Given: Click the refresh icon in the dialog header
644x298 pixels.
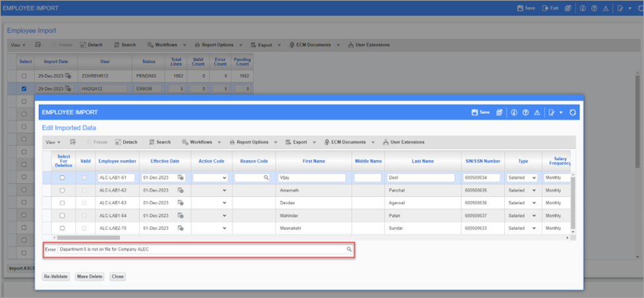Looking at the screenshot, I should pos(573,112).
